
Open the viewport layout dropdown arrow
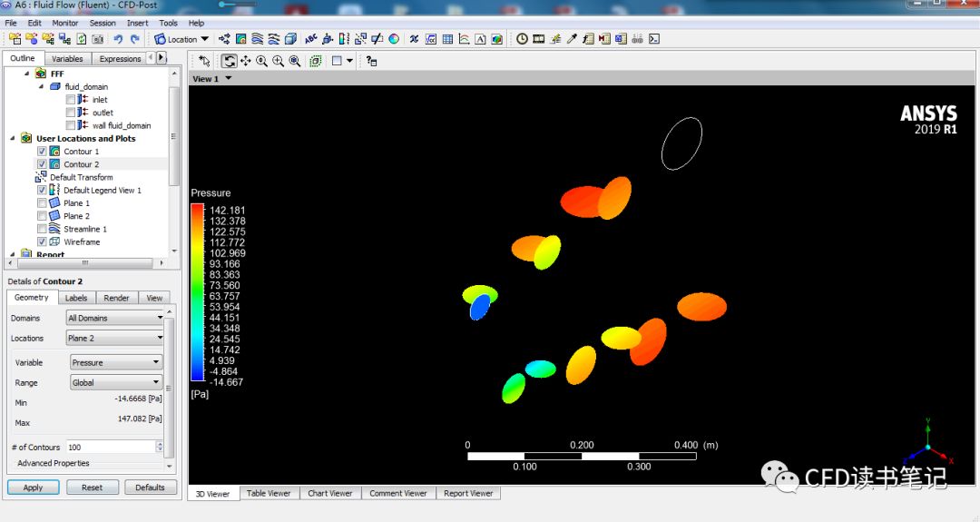pyautogui.click(x=349, y=61)
